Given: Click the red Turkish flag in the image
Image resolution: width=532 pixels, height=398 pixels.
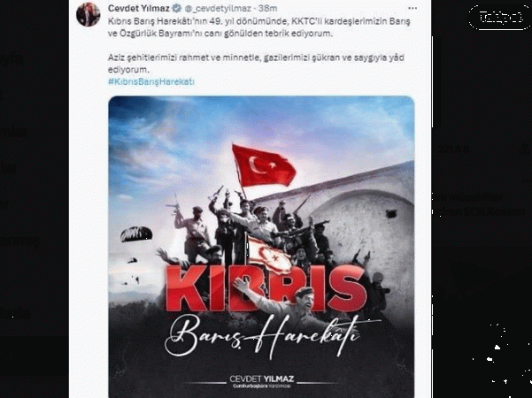Looking at the screenshot, I should [264, 165].
